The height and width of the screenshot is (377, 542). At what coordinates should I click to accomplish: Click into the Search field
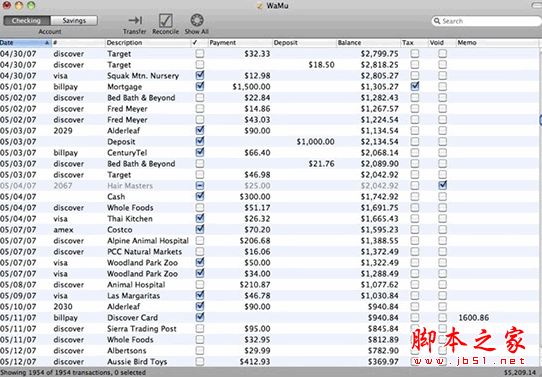point(487,21)
